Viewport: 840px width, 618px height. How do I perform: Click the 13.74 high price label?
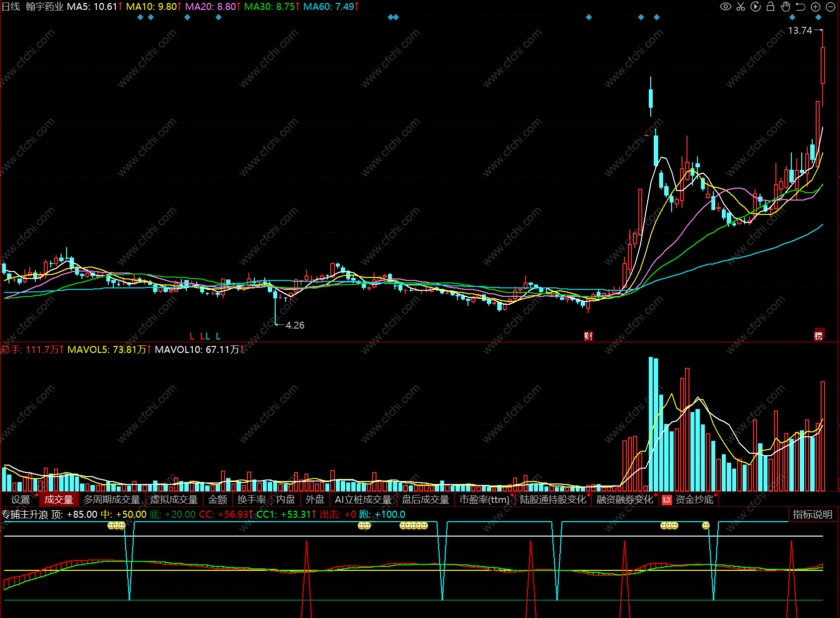(800, 30)
